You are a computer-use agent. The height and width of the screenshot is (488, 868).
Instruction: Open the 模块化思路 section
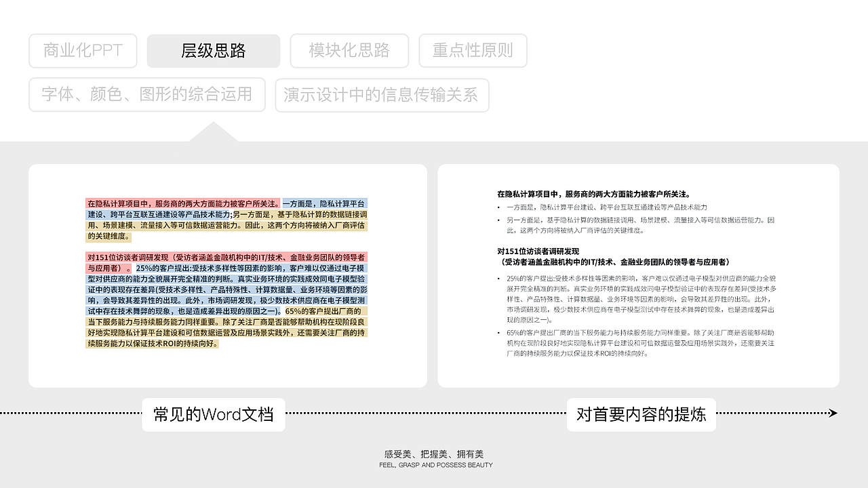[x=349, y=51]
